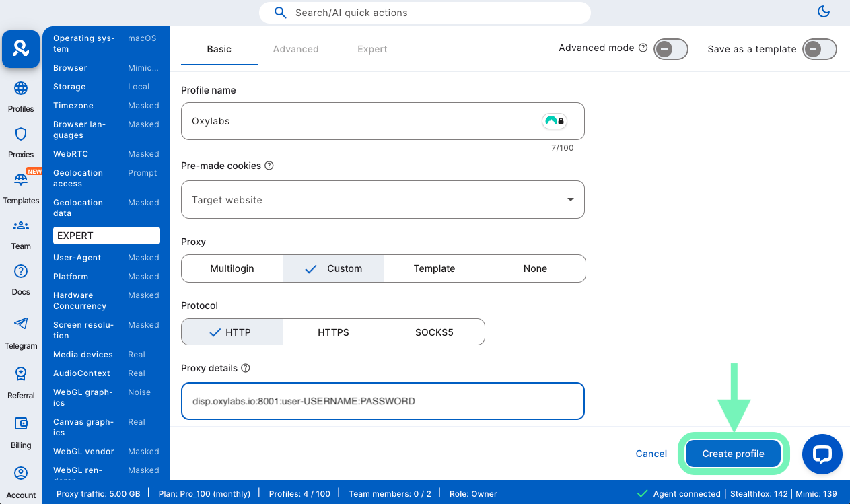Switch to the Advanced tab
The width and height of the screenshot is (850, 504).
(x=295, y=49)
